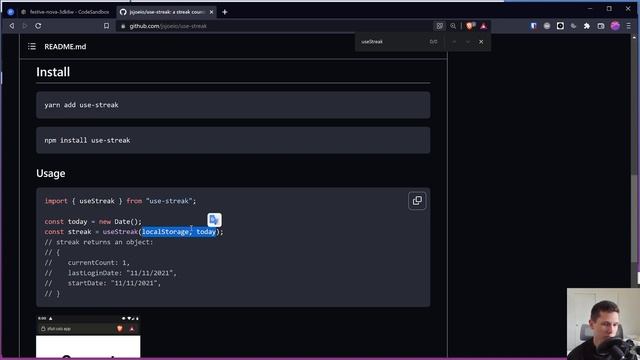The height and width of the screenshot is (360, 640).
Task: Open the extensions puzzle menu
Action: [587, 26]
